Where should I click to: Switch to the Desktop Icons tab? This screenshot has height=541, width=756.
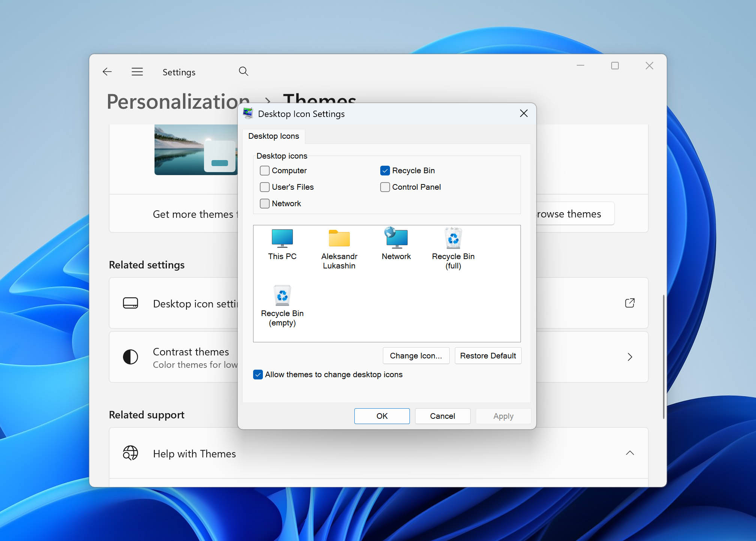(274, 136)
